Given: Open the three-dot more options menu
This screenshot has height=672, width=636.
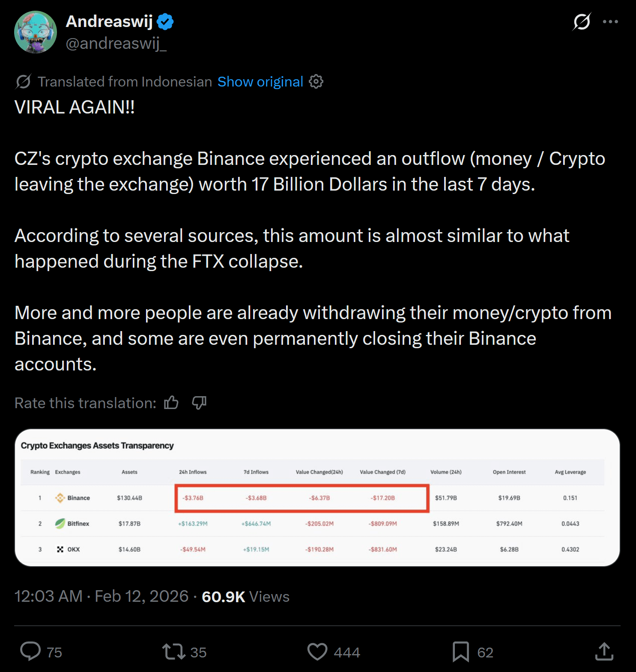Looking at the screenshot, I should (x=610, y=22).
